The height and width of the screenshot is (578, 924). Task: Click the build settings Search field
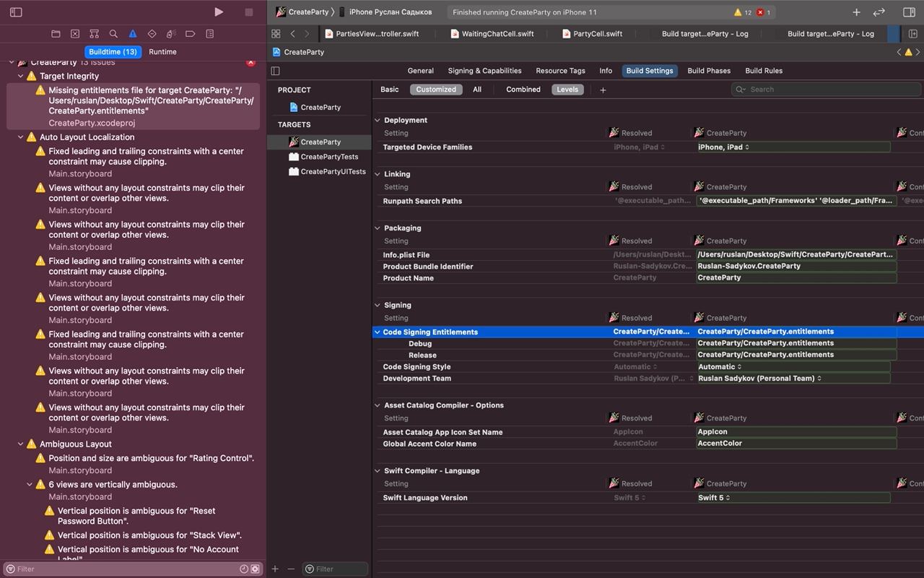pyautogui.click(x=825, y=90)
